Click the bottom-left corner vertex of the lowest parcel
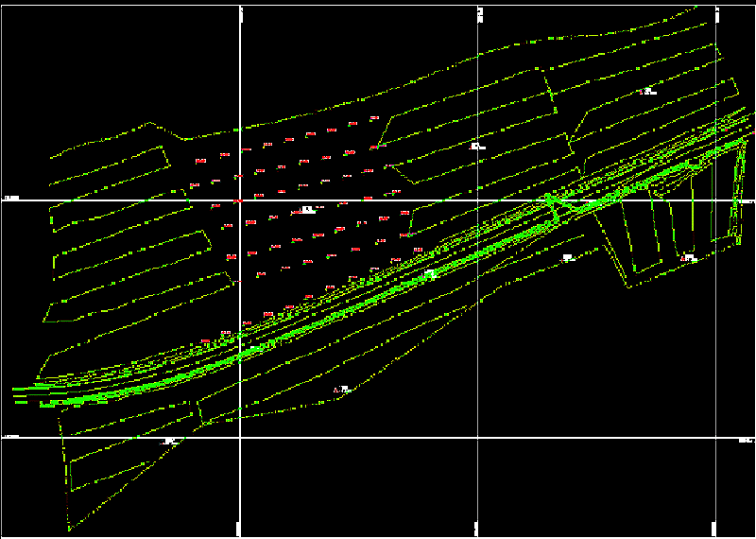This screenshot has height=539, width=756. click(x=68, y=528)
